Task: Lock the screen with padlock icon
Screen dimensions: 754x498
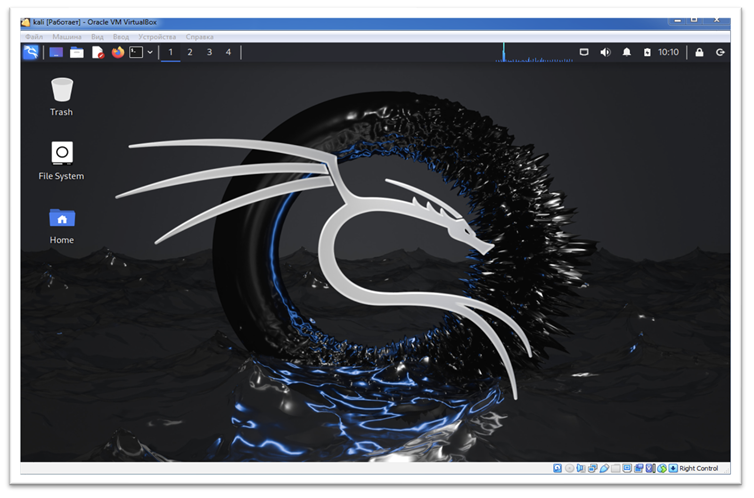Action: point(699,52)
